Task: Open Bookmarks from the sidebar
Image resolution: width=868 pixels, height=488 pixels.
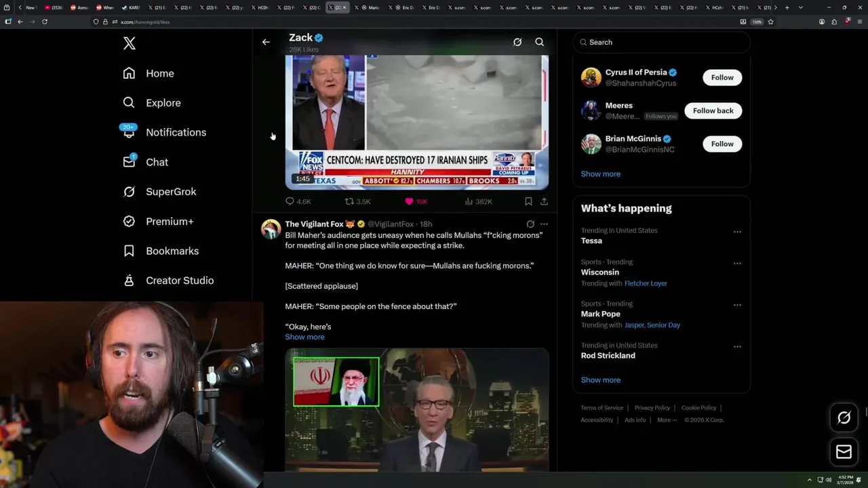Action: [x=161, y=251]
